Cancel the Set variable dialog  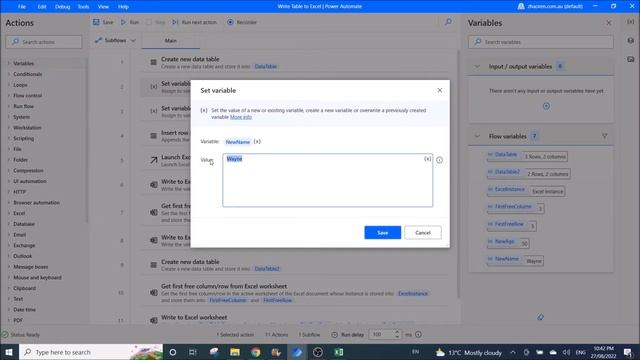tap(422, 233)
